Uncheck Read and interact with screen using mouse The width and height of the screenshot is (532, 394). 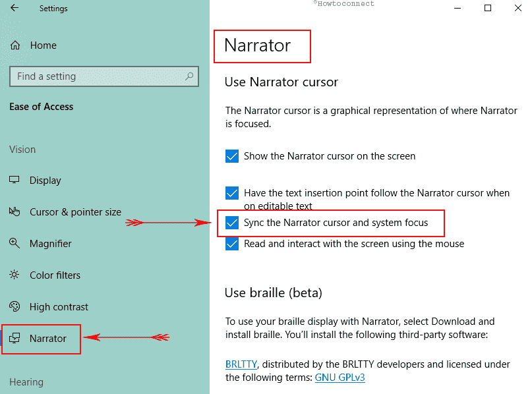[x=232, y=244]
